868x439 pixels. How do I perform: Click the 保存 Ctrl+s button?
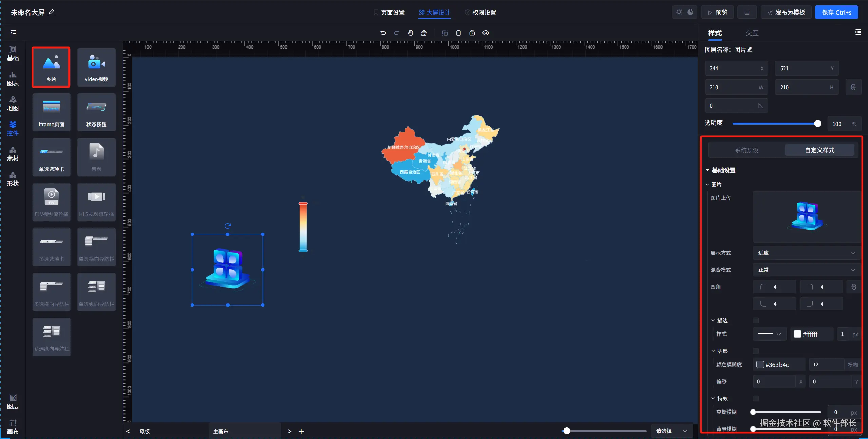point(836,13)
